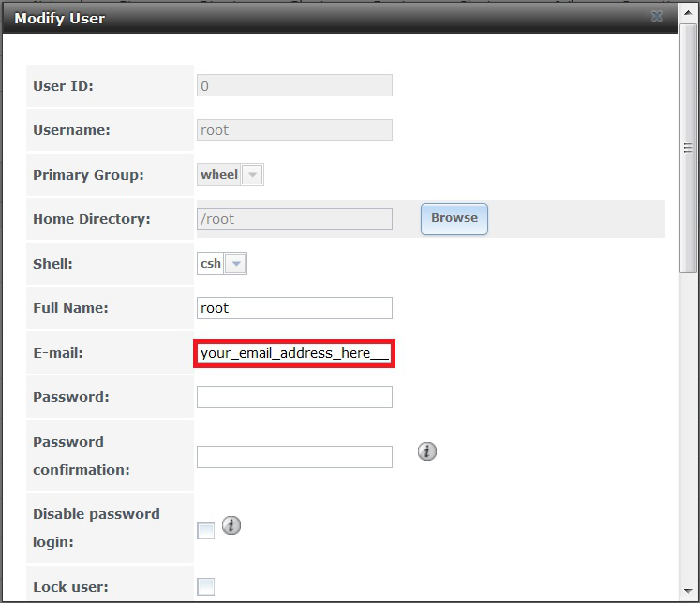Expand the Shell dropdown arrow
This screenshot has height=603, width=700.
(236, 264)
